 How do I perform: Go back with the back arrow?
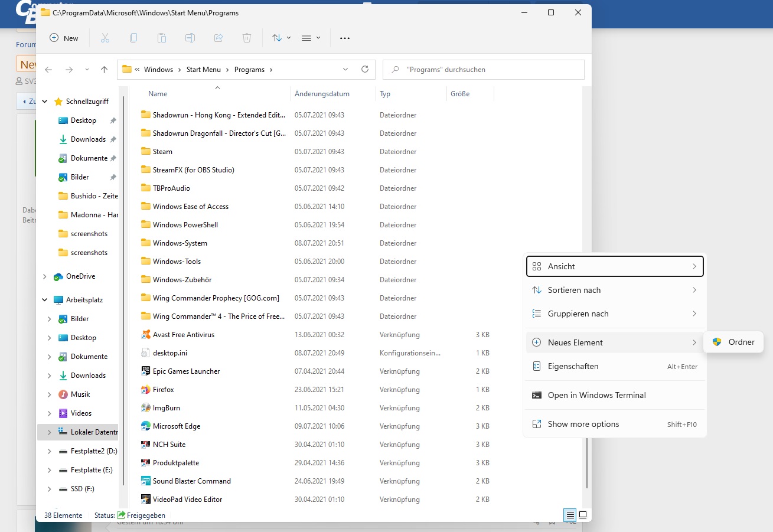(x=48, y=70)
